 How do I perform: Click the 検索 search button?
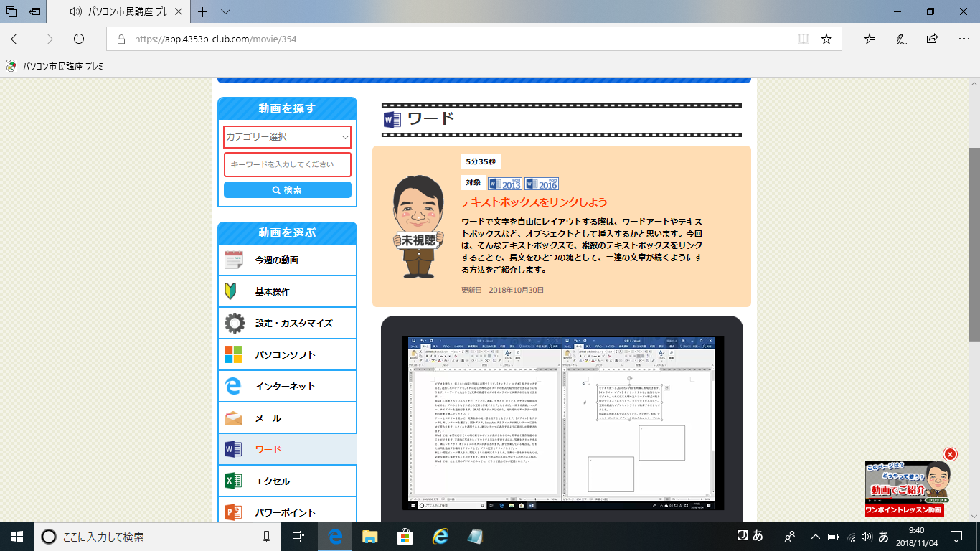(287, 190)
